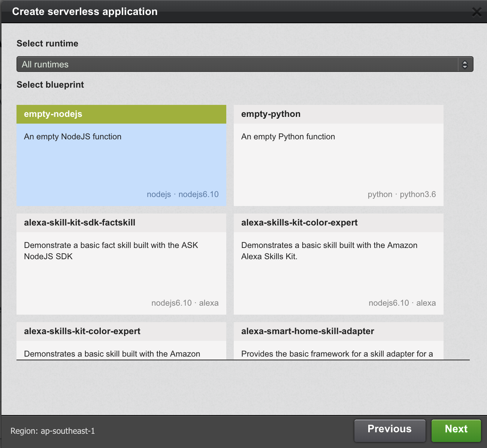Close the Create serverless application dialog
Screen dimensions: 487x448
(x=477, y=12)
